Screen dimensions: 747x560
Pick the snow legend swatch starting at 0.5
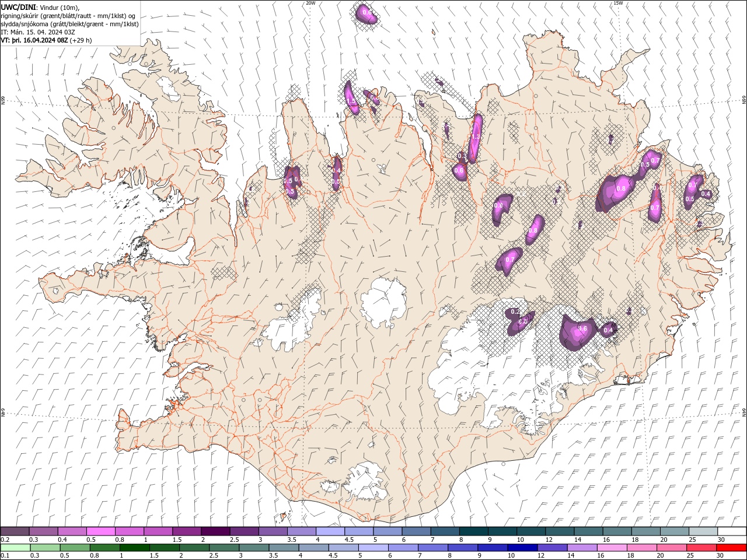(100, 531)
